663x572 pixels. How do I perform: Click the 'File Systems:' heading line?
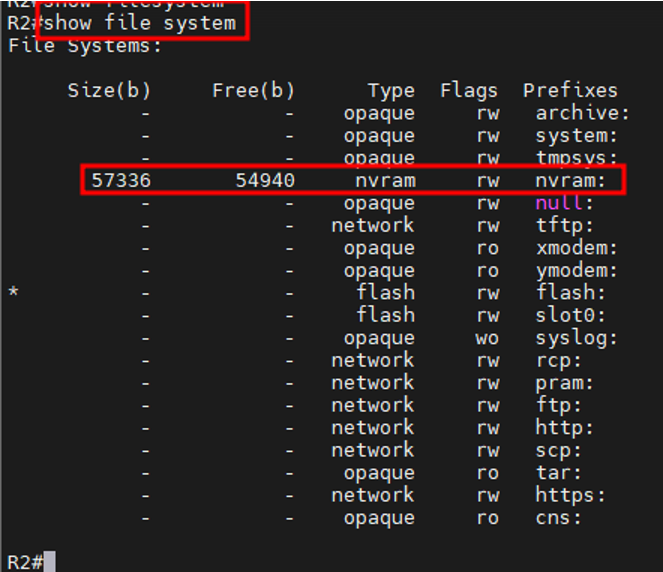pos(85,45)
